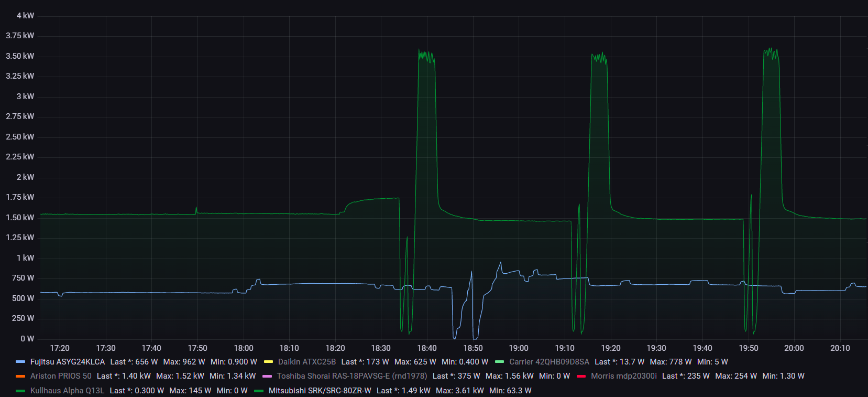Click Morris 'Max: 254 W' value
The height and width of the screenshot is (397, 868).
coord(736,376)
